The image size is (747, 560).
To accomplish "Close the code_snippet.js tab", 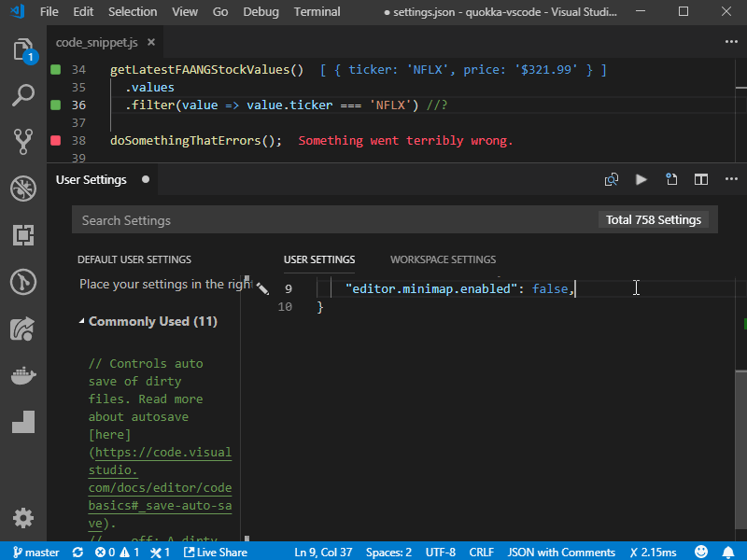I will 151,42.
